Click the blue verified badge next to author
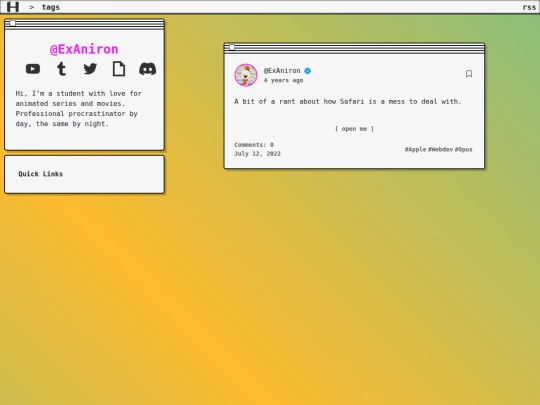 [x=308, y=71]
